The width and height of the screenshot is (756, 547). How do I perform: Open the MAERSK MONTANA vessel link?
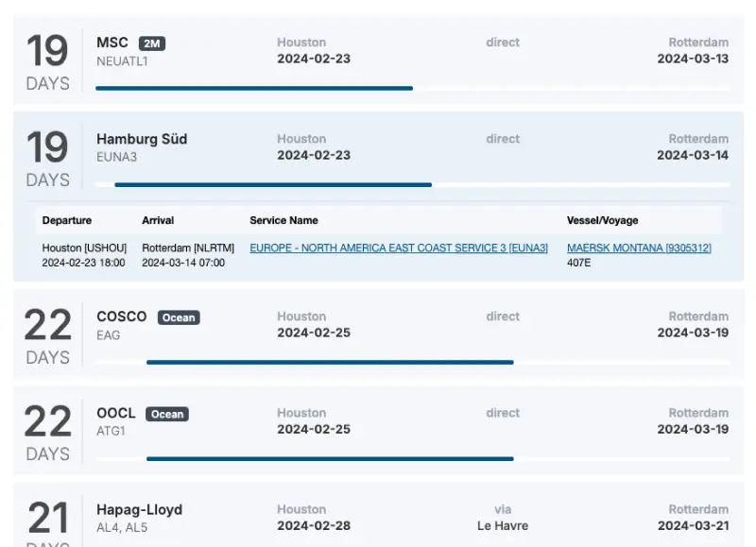[x=639, y=248]
